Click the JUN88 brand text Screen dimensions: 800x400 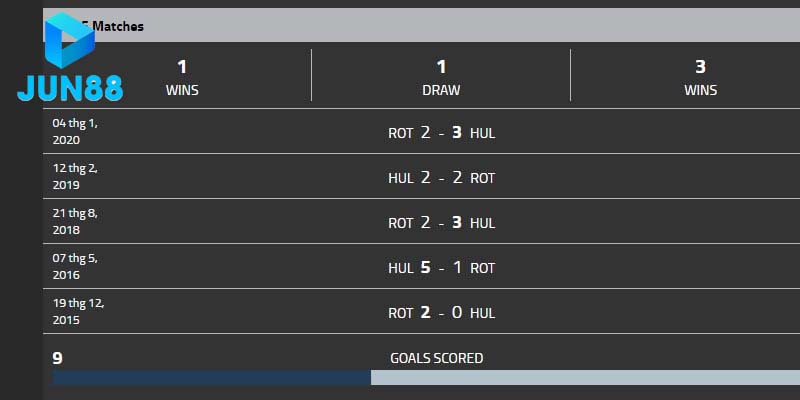click(x=70, y=90)
